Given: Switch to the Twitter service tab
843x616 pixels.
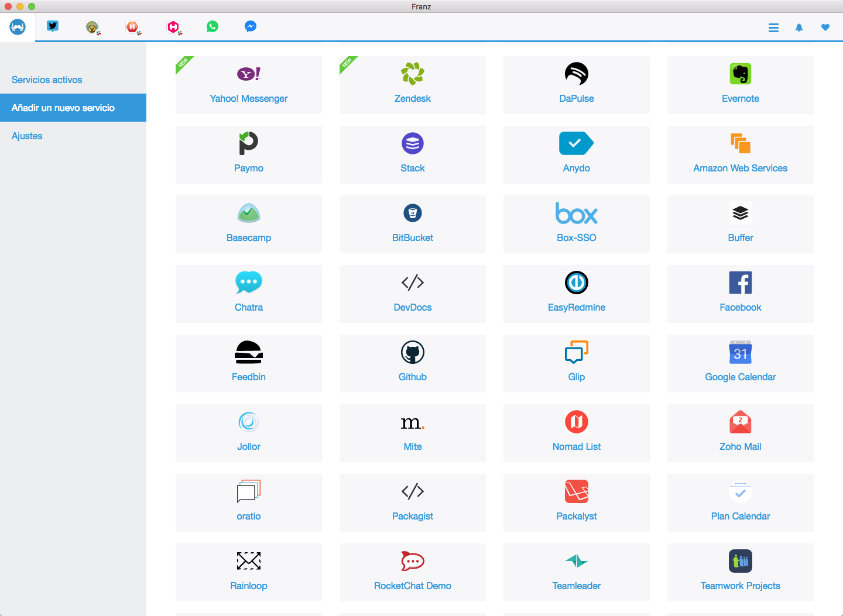Looking at the screenshot, I should click(x=53, y=26).
